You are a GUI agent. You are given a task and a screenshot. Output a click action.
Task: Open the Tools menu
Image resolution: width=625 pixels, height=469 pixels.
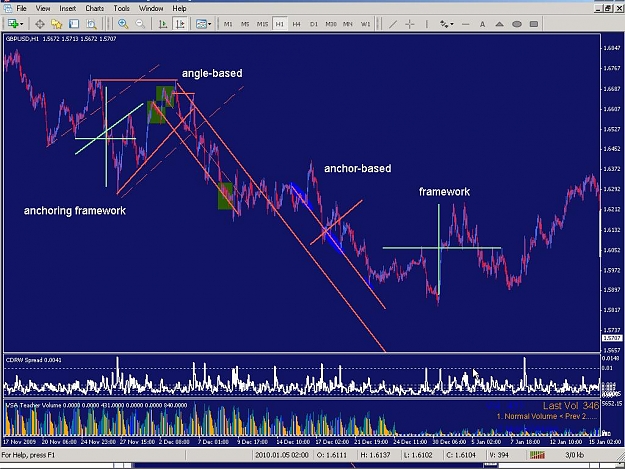(122, 8)
